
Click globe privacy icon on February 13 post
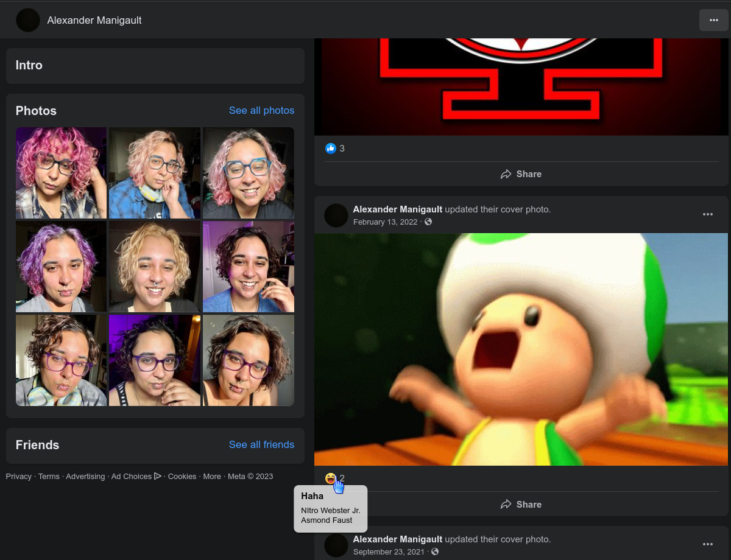[428, 222]
